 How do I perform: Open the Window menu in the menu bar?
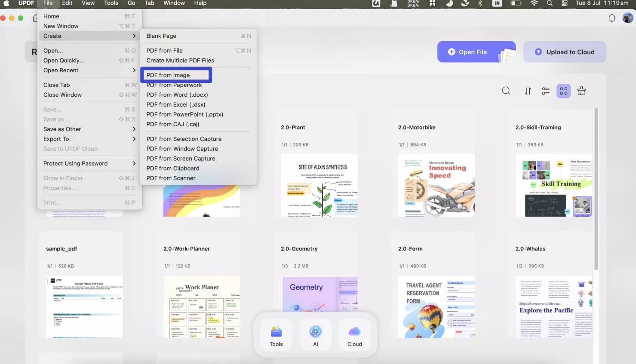(174, 3)
